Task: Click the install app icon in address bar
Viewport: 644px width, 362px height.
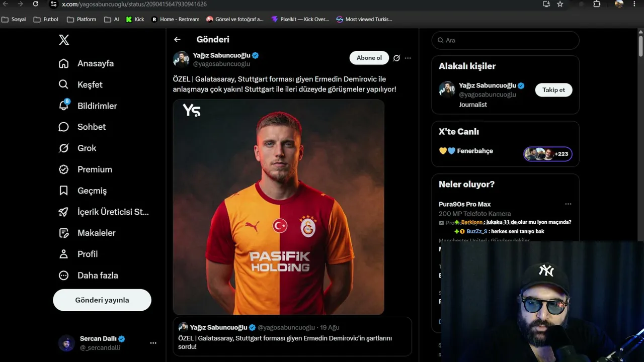Action: pos(546,4)
